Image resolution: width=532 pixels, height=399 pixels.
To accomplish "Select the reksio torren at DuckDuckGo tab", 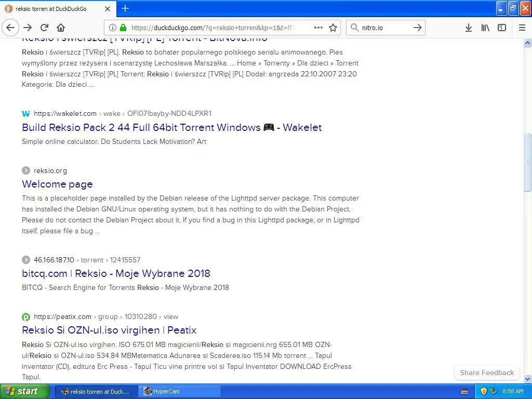I will (58, 9).
